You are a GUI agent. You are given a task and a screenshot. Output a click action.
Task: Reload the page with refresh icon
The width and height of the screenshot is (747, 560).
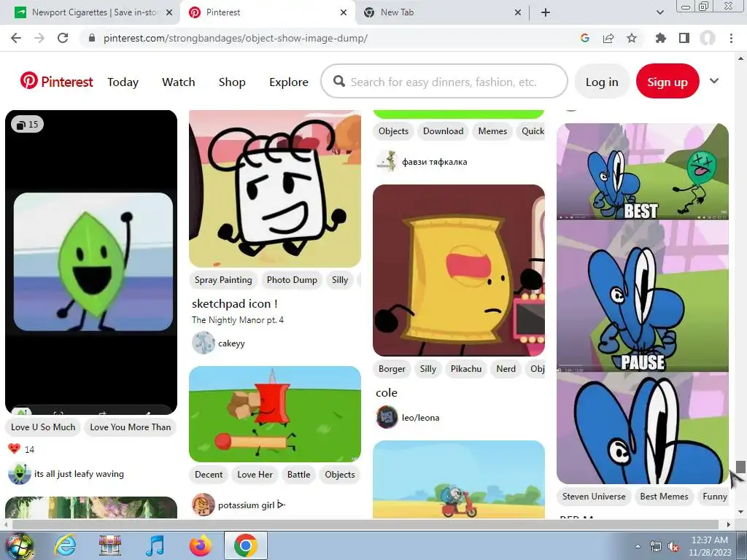tap(63, 38)
